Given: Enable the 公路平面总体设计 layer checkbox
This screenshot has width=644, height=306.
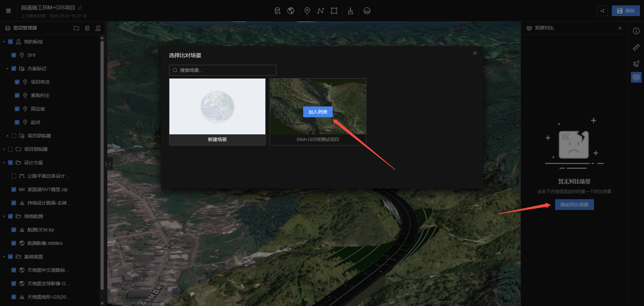Looking at the screenshot, I should click(14, 176).
